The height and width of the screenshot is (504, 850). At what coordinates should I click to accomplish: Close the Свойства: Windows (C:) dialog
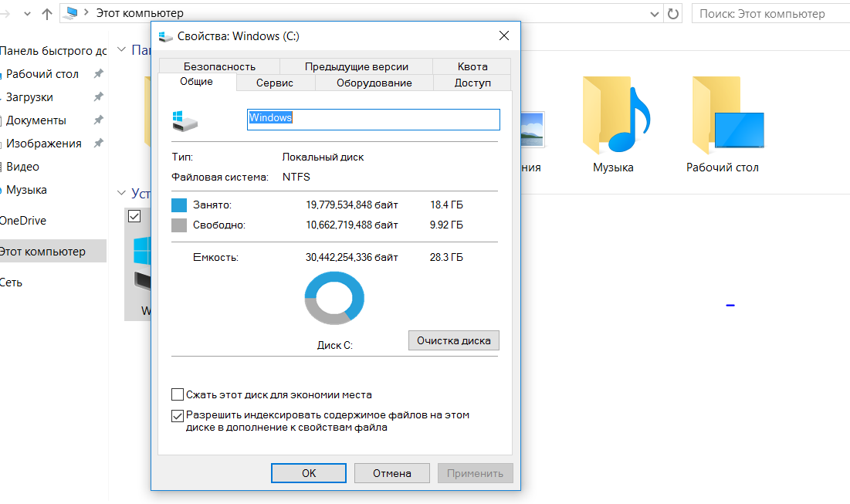(504, 36)
